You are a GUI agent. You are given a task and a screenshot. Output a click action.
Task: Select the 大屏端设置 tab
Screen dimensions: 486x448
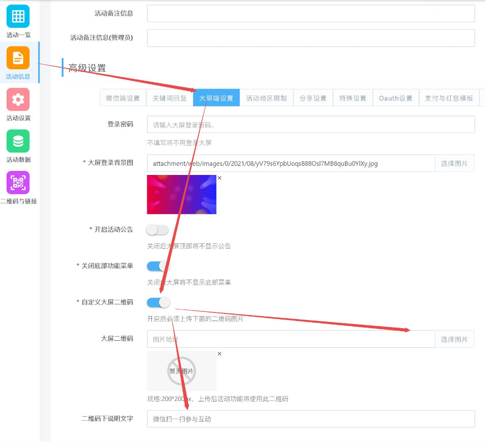[x=216, y=98]
